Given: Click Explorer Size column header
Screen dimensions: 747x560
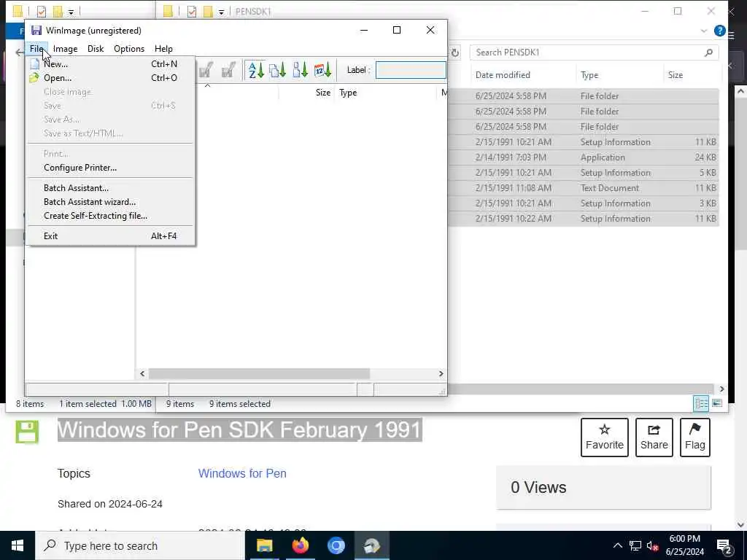Looking at the screenshot, I should point(675,75).
